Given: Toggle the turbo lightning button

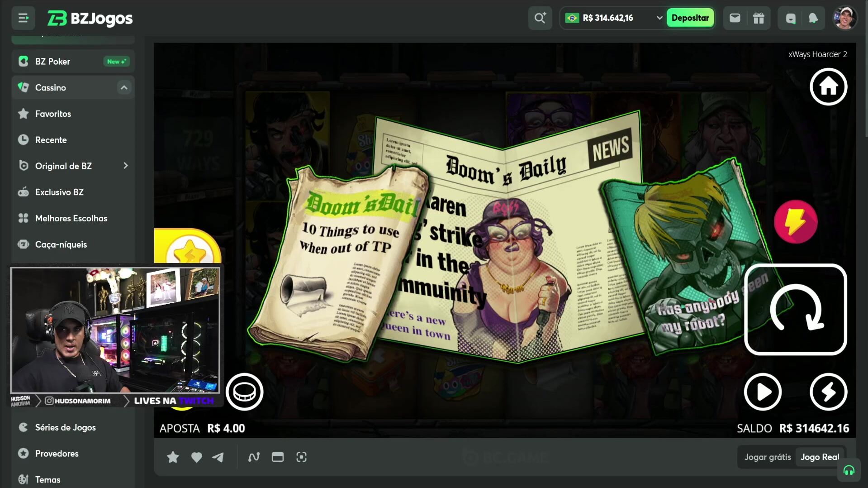Looking at the screenshot, I should (828, 392).
